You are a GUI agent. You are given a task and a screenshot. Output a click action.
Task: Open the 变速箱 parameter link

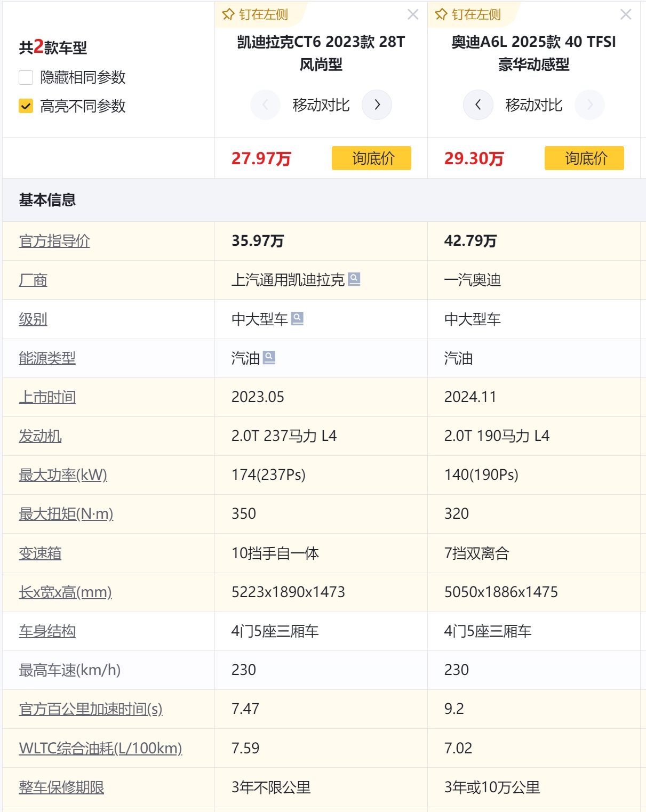click(40, 553)
